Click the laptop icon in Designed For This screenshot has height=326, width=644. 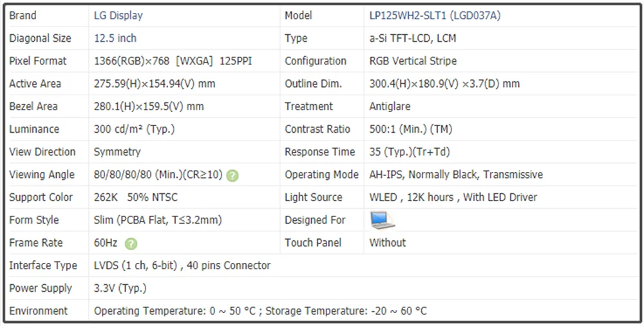(x=382, y=220)
